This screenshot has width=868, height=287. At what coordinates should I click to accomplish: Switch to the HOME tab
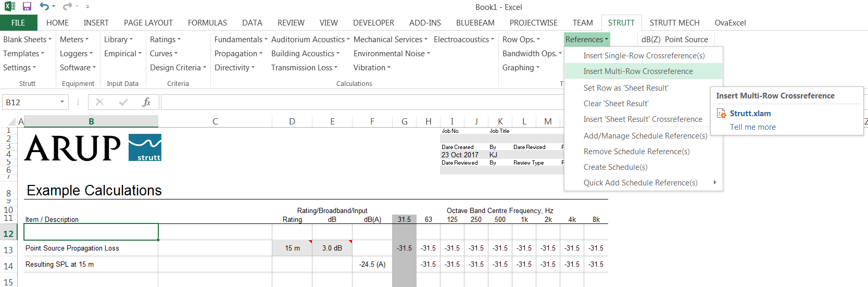57,23
